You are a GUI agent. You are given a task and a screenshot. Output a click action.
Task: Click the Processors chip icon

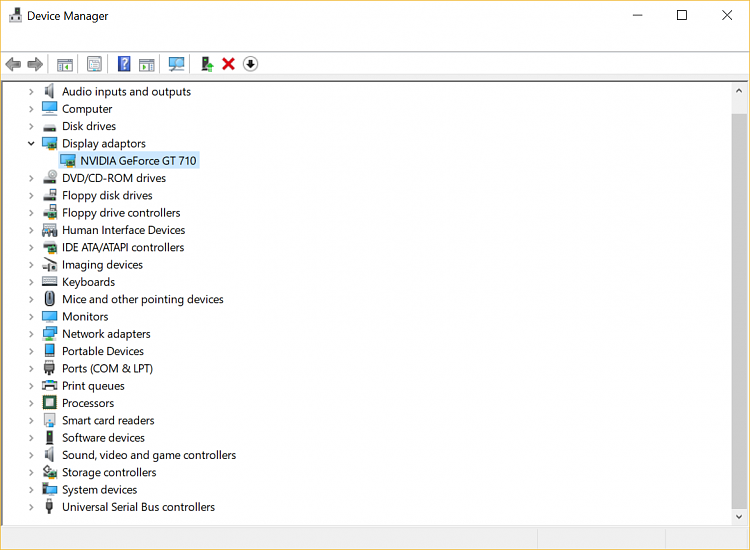pyautogui.click(x=50, y=403)
